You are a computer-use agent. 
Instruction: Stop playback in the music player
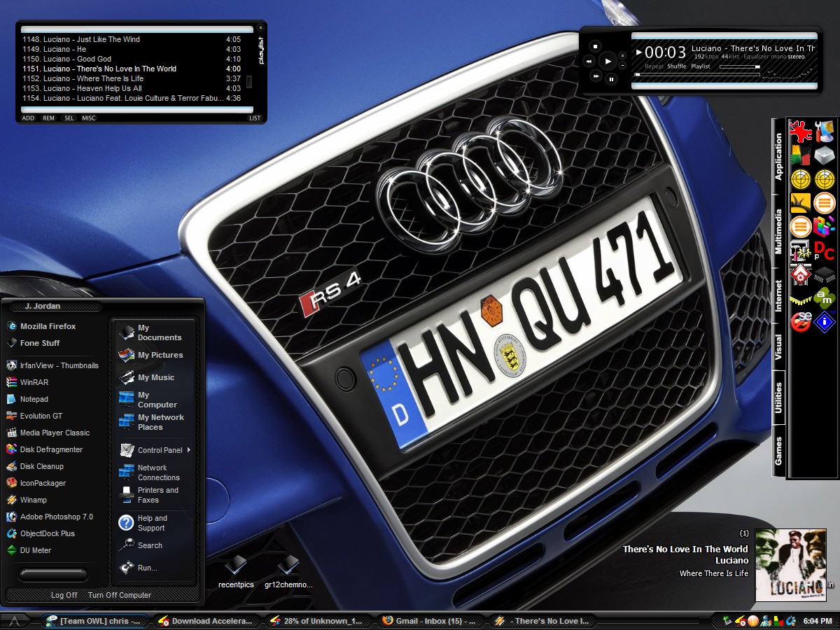tap(594, 46)
